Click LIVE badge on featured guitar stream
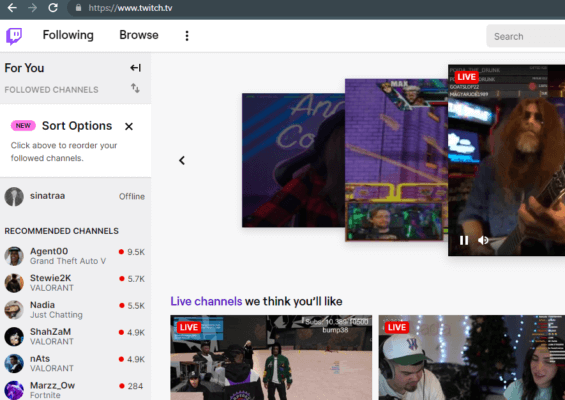The width and height of the screenshot is (565, 400). click(x=467, y=77)
